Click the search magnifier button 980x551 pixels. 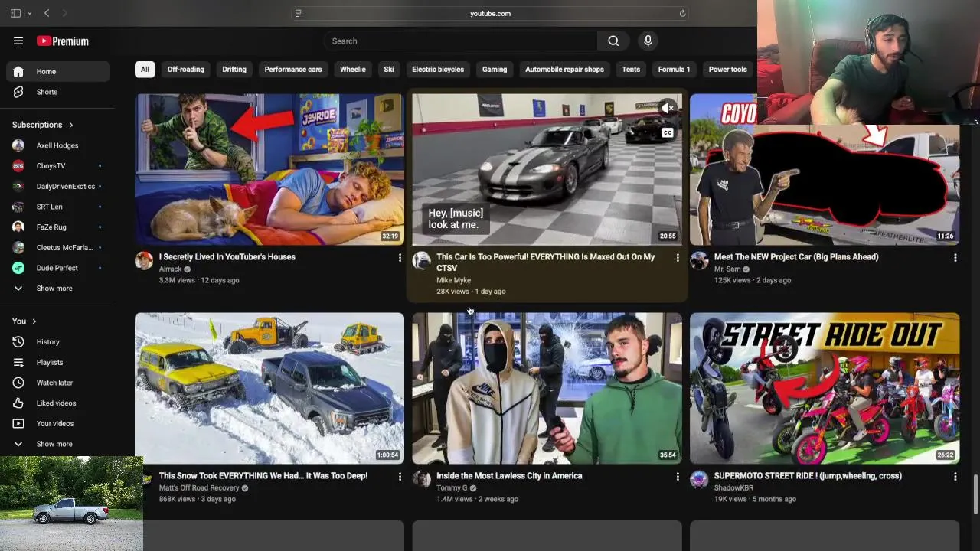[x=613, y=41]
